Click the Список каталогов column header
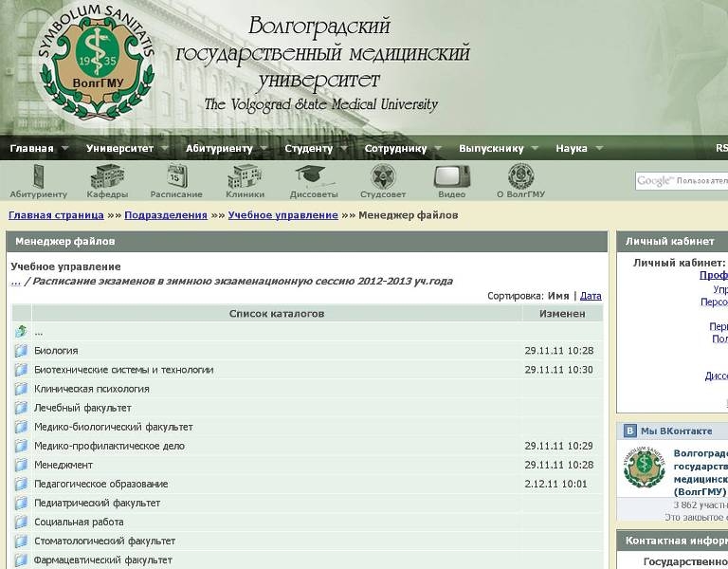 (277, 314)
